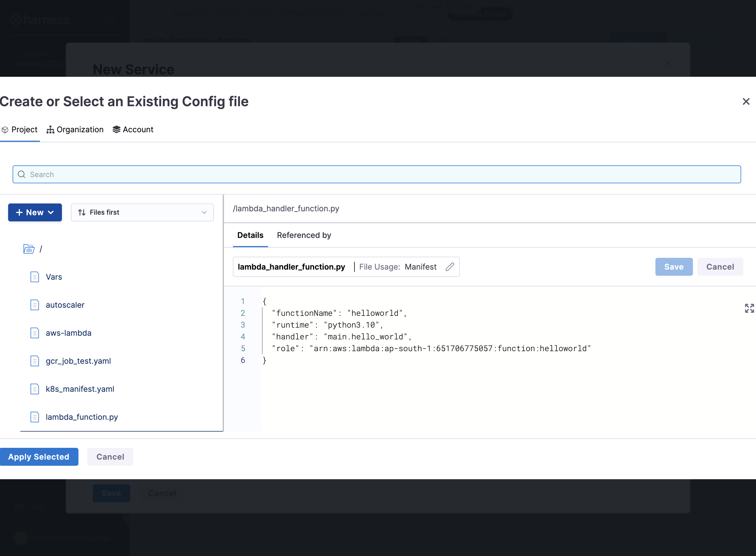Expand the code editor to full screen
Image resolution: width=756 pixels, height=556 pixels.
point(749,308)
